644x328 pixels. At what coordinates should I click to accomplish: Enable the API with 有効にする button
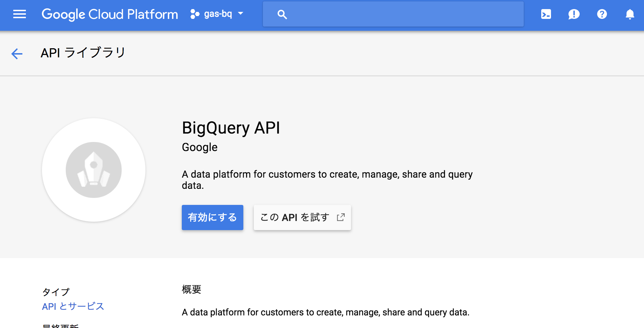[x=213, y=218]
